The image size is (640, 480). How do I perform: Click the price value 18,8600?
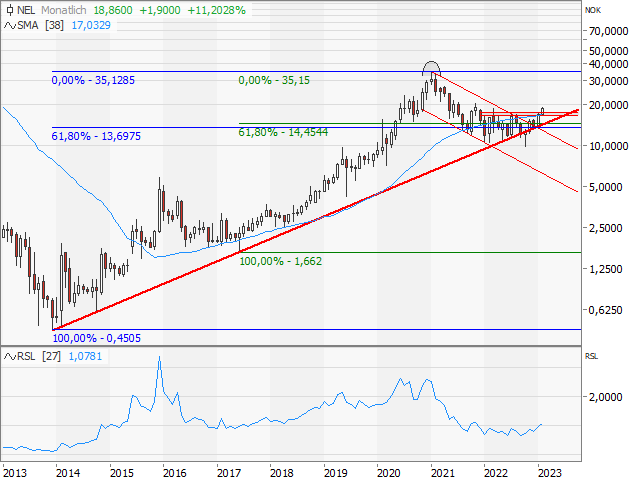point(113,10)
